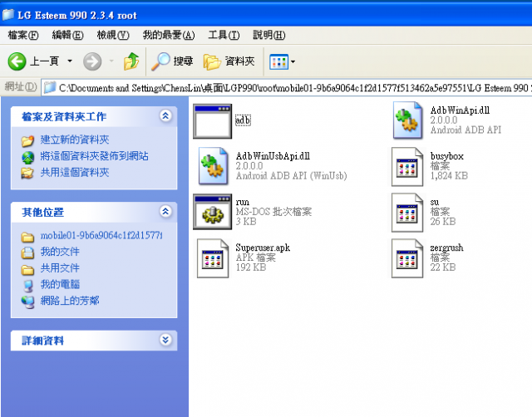532x417 pixels.
Task: Click the My Documents folder icon
Action: pyautogui.click(x=27, y=253)
